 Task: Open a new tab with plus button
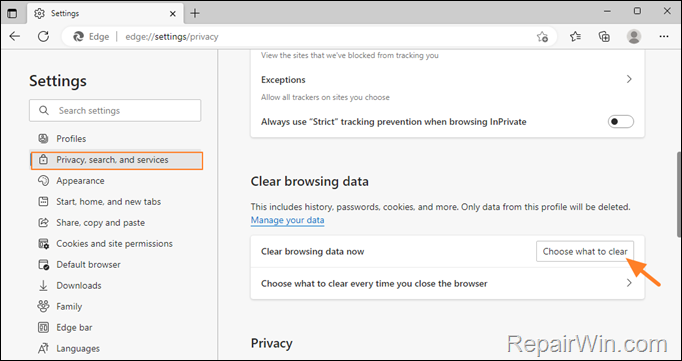click(195, 13)
